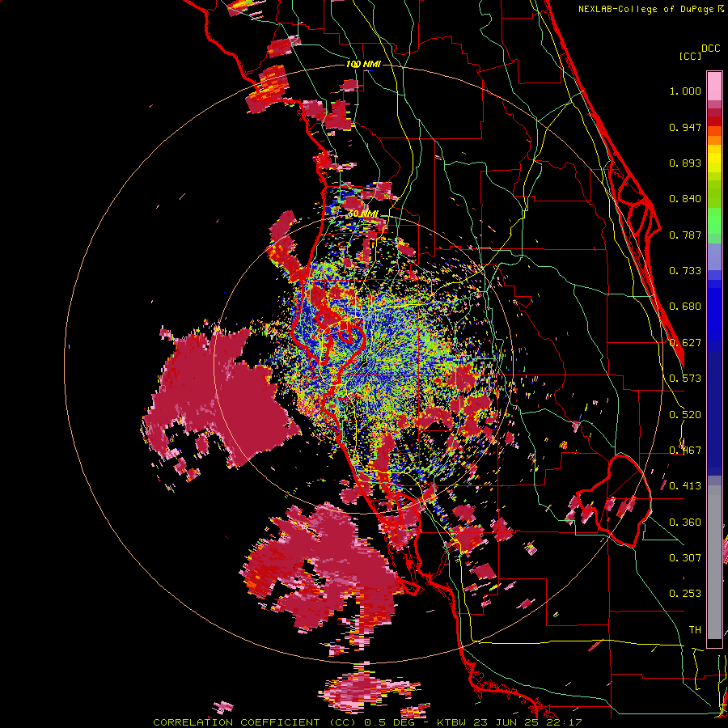Pick the gray low-value color bar segment
728x728 pixels.
coord(714,562)
